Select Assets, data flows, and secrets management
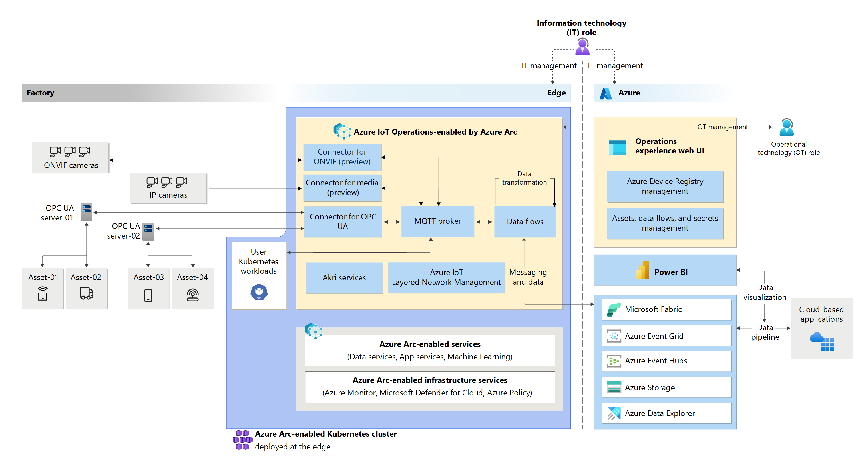Viewport: 868px width, 464px height. pos(665,223)
